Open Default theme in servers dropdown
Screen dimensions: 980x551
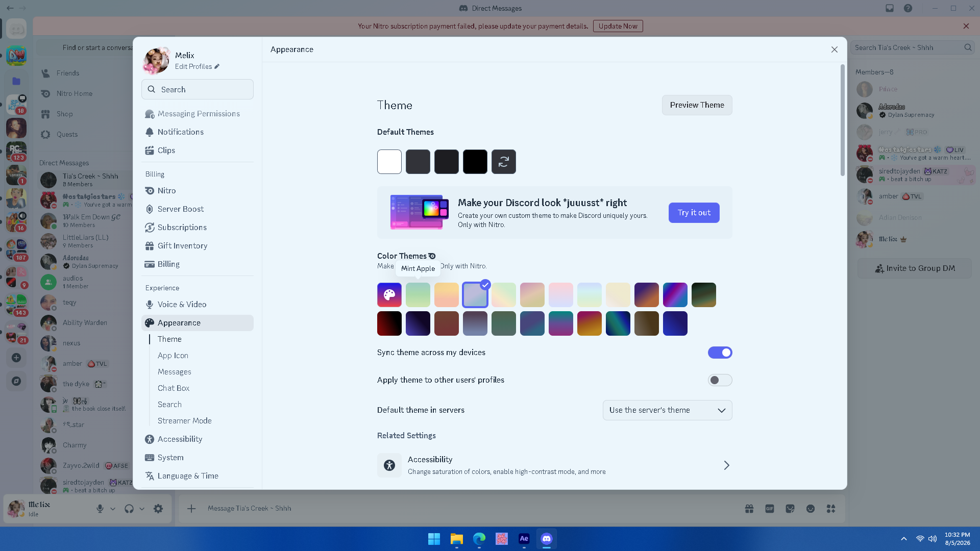(x=667, y=410)
